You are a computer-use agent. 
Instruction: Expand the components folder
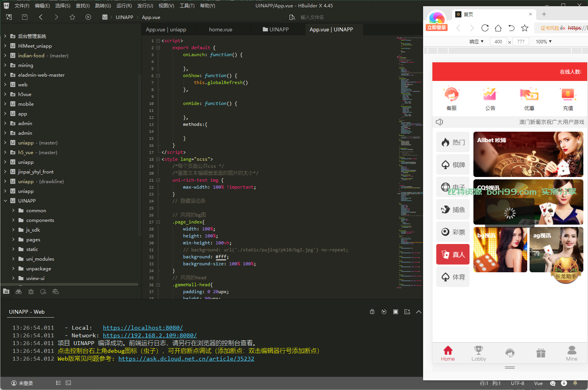pyautogui.click(x=13, y=220)
